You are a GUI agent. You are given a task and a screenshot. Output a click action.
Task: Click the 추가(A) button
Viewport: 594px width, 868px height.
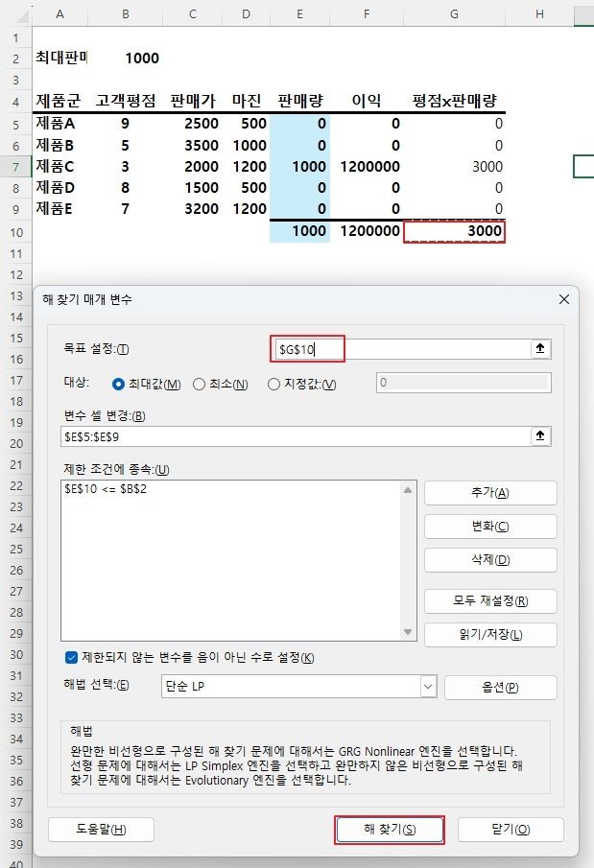click(x=490, y=493)
